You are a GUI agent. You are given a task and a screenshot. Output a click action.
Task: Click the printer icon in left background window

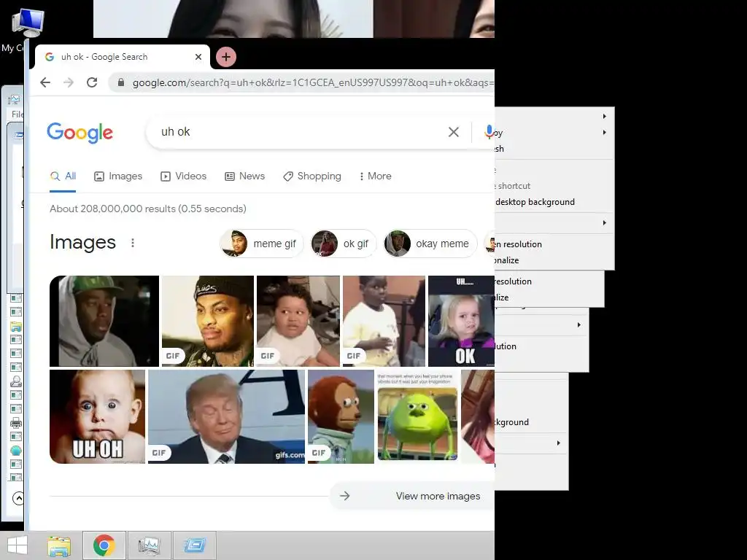click(x=16, y=423)
